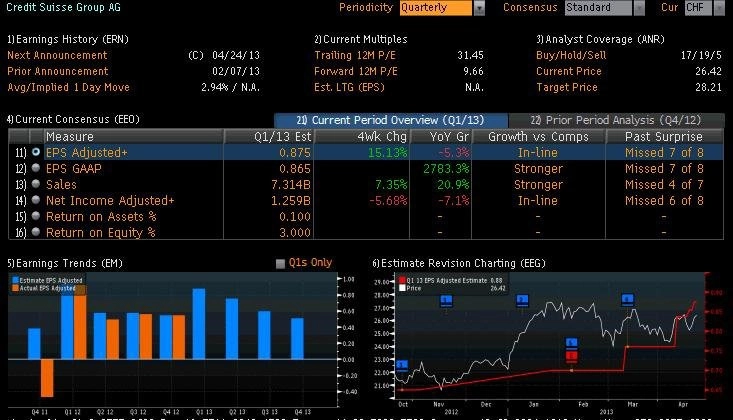
Task: Click the Prior Announcement date 02/07/13
Action: [236, 72]
